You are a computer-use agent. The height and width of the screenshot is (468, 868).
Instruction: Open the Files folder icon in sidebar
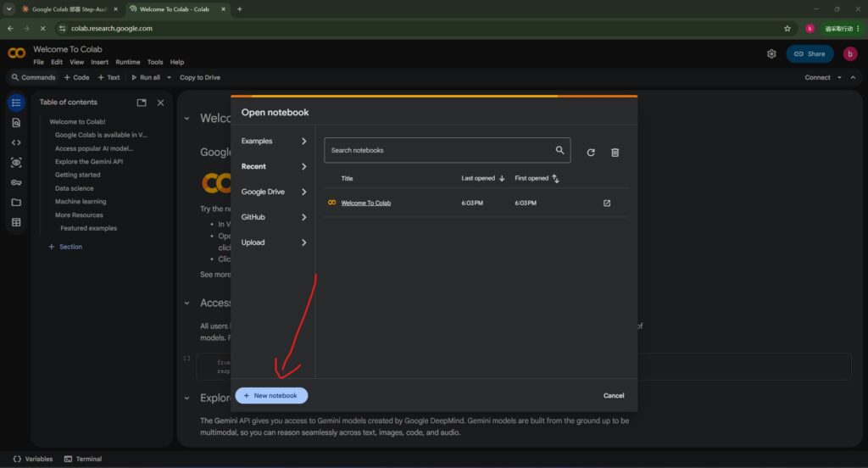(16, 202)
